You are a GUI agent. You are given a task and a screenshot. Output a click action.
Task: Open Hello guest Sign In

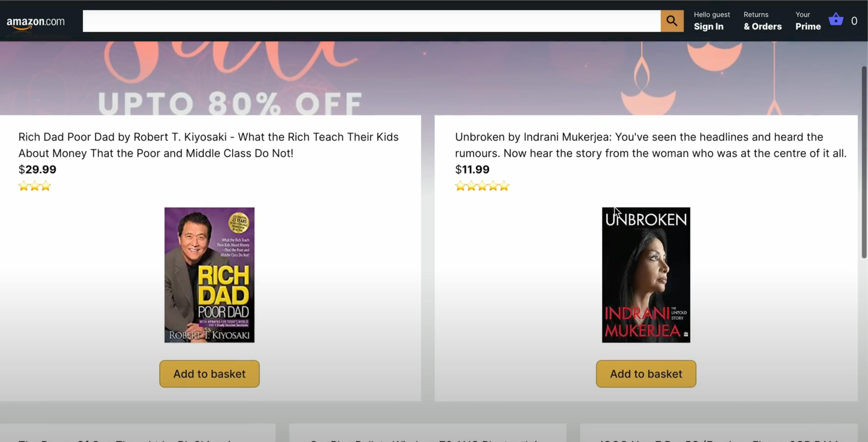pos(712,21)
